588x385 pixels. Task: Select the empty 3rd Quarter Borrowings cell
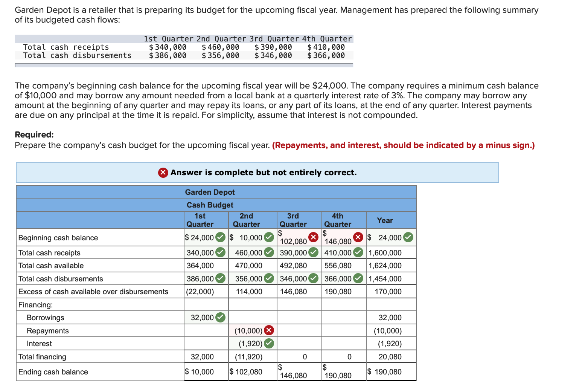(x=299, y=318)
